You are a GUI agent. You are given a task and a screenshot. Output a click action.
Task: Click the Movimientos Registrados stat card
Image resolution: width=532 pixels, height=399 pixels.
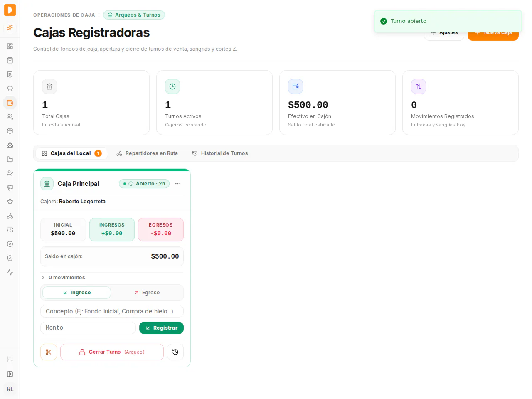(x=461, y=103)
